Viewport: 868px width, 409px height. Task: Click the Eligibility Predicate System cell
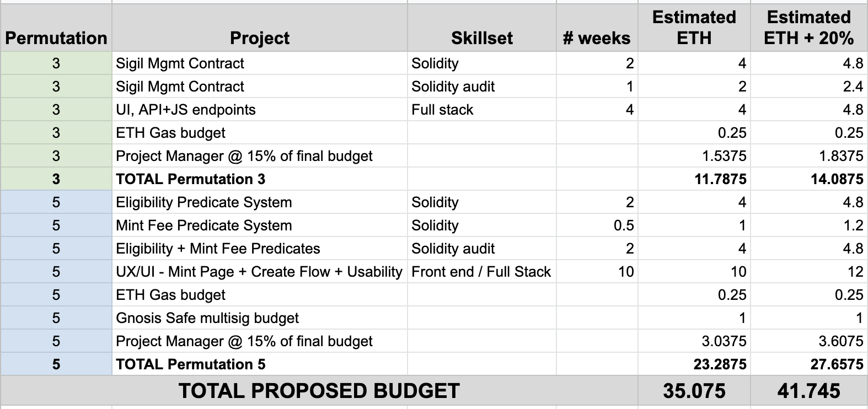204,202
